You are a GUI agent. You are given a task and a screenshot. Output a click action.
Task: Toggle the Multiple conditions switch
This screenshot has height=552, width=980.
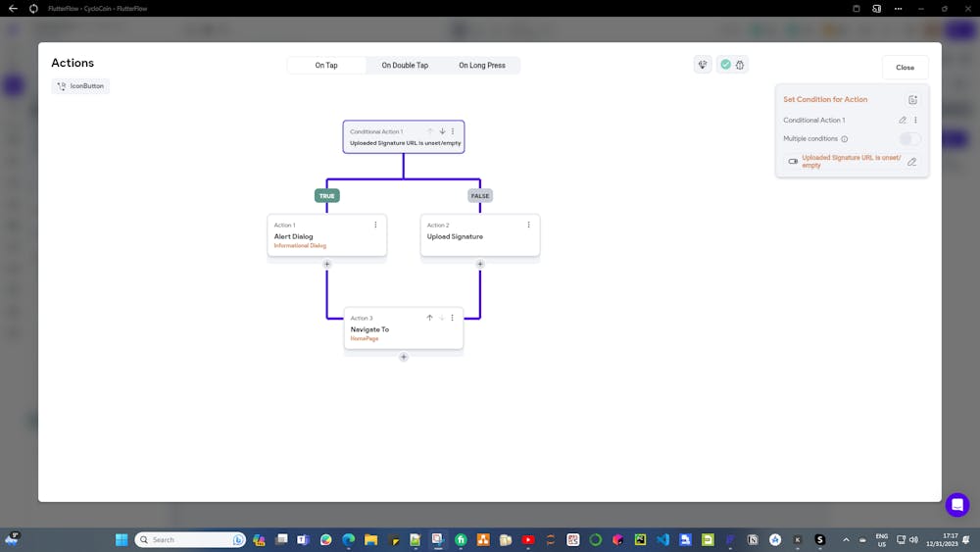point(909,139)
